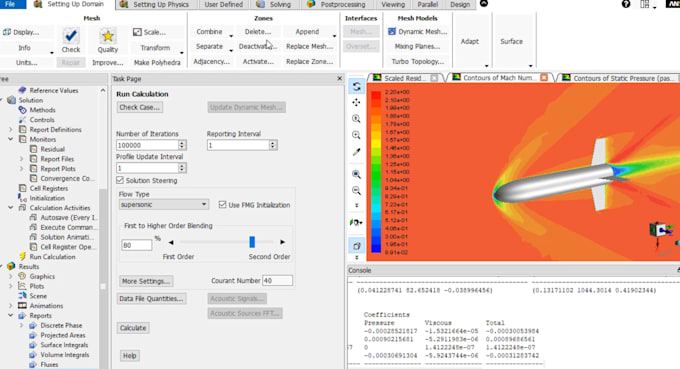
Task: Expand the Graphics node under Results
Action: point(11,276)
